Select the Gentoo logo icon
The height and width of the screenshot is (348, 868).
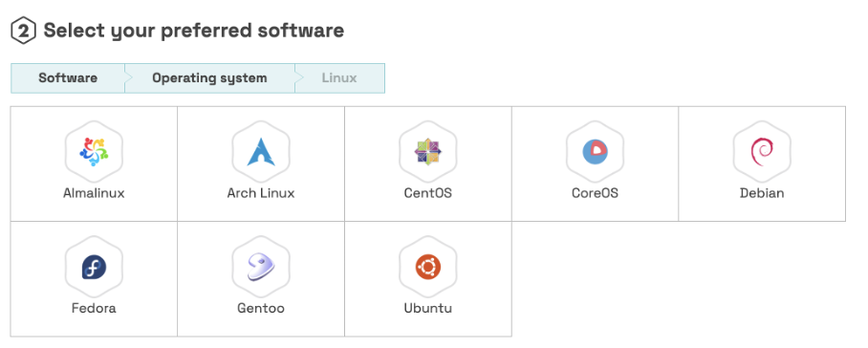(x=261, y=268)
